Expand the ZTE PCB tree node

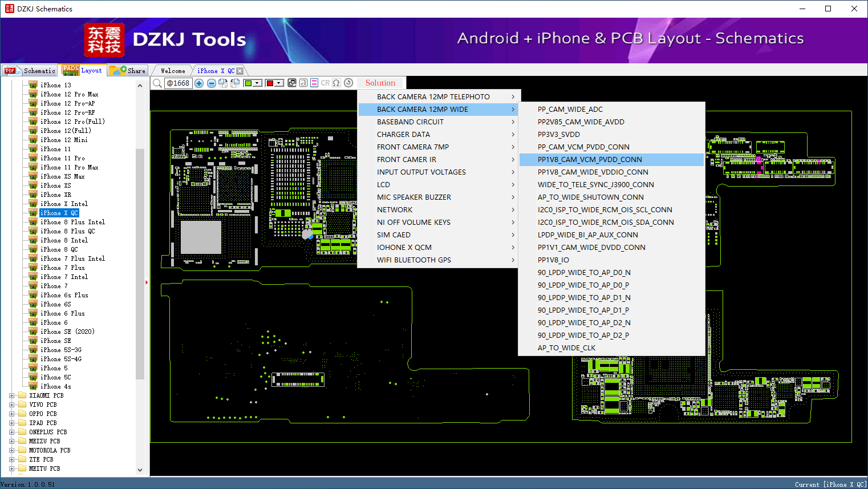[12, 459]
